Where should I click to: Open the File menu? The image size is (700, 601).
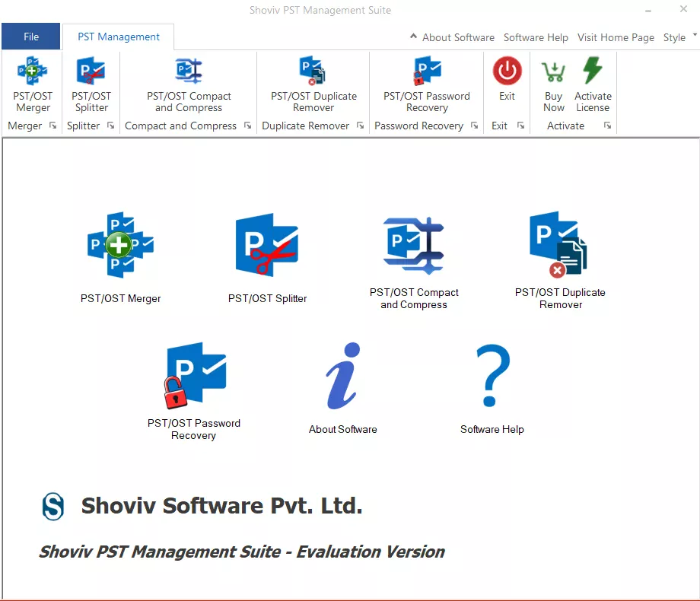(30, 37)
